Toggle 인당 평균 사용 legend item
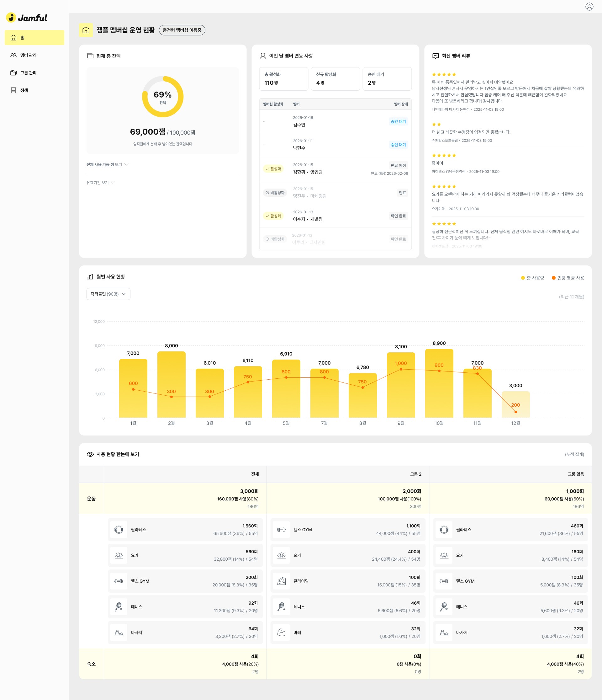The width and height of the screenshot is (602, 700). (568, 278)
